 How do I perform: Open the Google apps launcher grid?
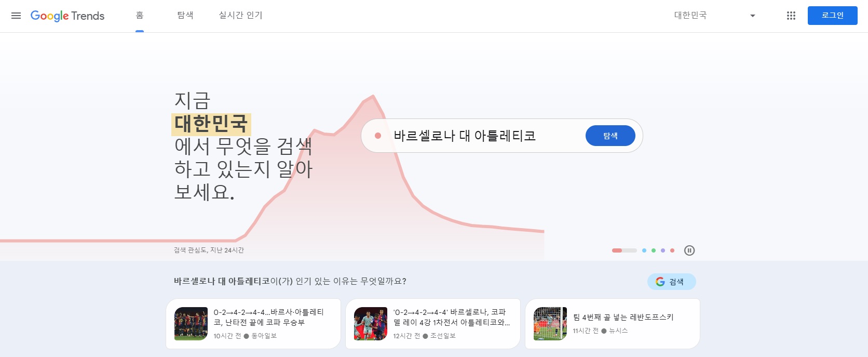pos(791,16)
